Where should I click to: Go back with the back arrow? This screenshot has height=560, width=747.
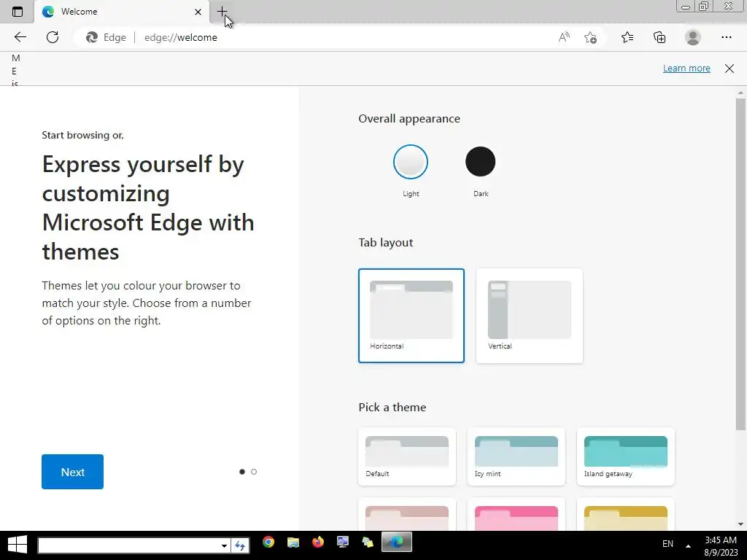coord(20,37)
